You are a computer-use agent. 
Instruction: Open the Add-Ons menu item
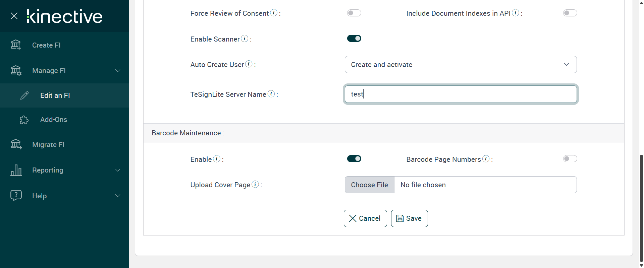54,120
